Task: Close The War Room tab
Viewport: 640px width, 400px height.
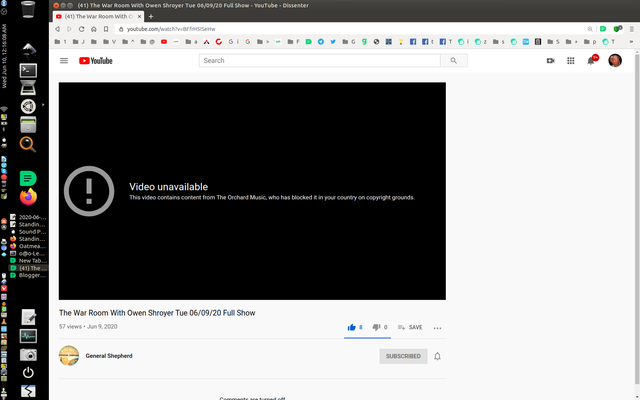Action: click(x=139, y=17)
